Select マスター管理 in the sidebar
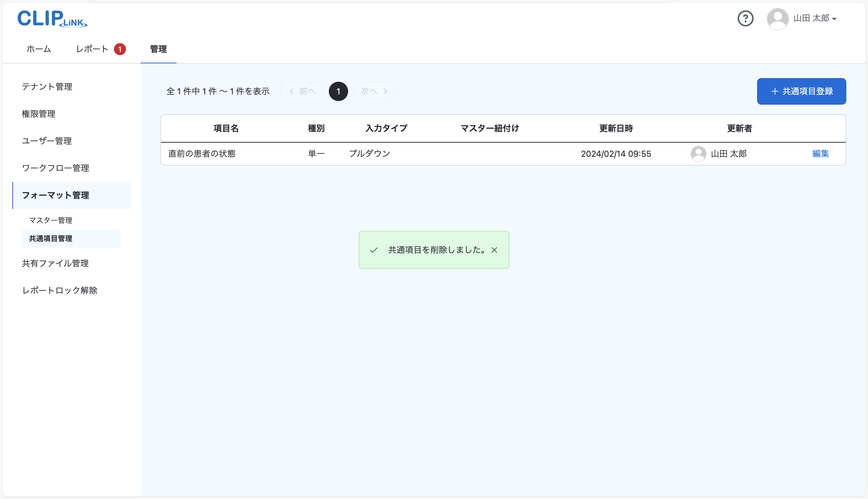 pos(51,220)
